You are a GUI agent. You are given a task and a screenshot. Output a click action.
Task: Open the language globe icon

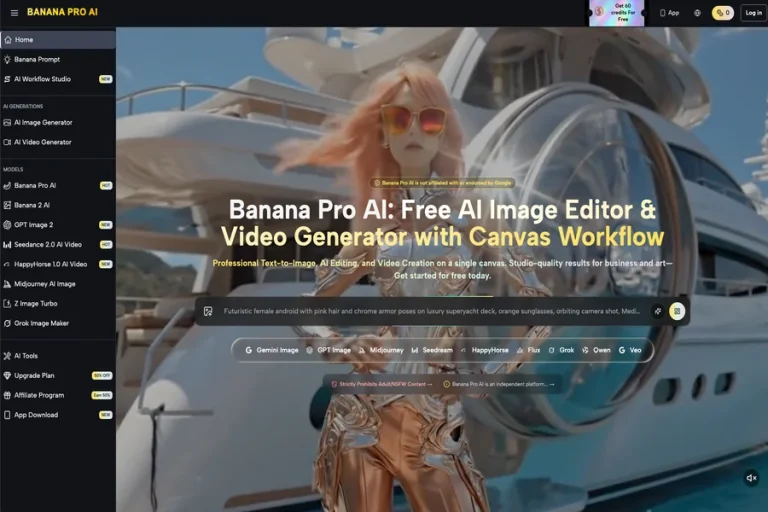[x=697, y=13]
